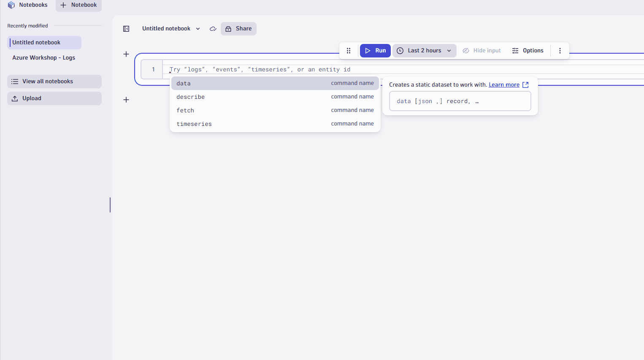The image size is (644, 360).
Task: Click the Notebooks app logo icon
Action: pyautogui.click(x=11, y=5)
